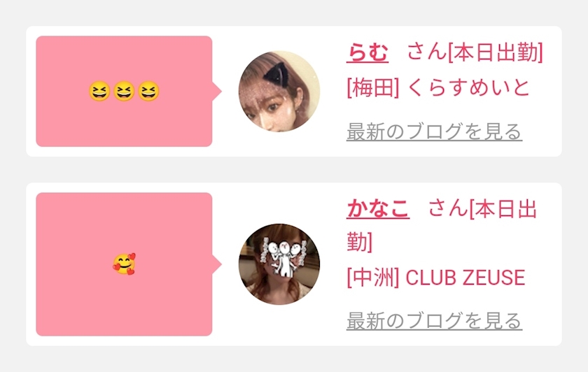Open the pink speech bubble from らむ
Screen dimensions: 588x372
(124, 92)
